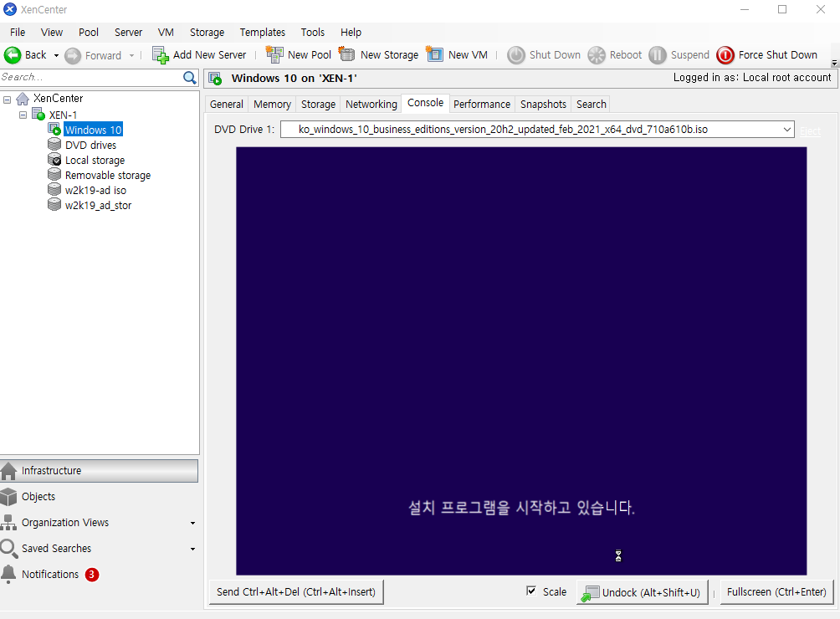Click the Windows 10 running VM icon in the tree
The image size is (840, 619).
pos(54,129)
